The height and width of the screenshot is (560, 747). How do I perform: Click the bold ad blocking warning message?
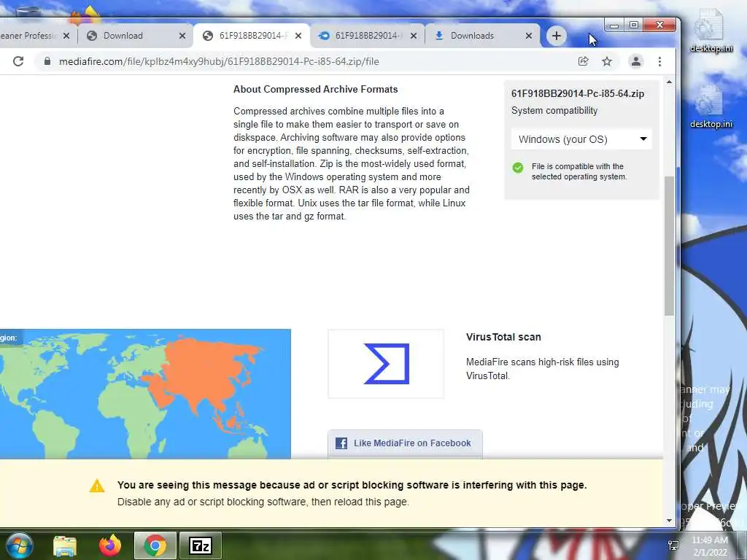coord(352,485)
